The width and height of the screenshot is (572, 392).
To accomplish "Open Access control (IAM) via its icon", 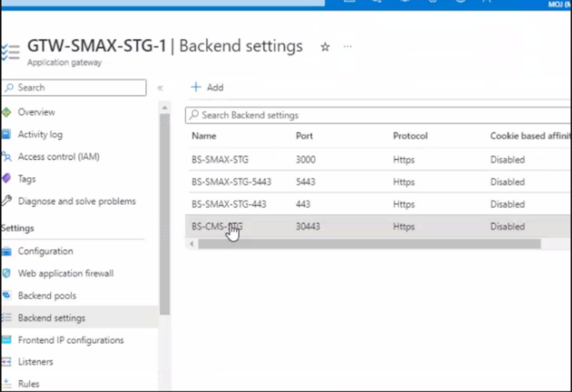I will tap(7, 156).
